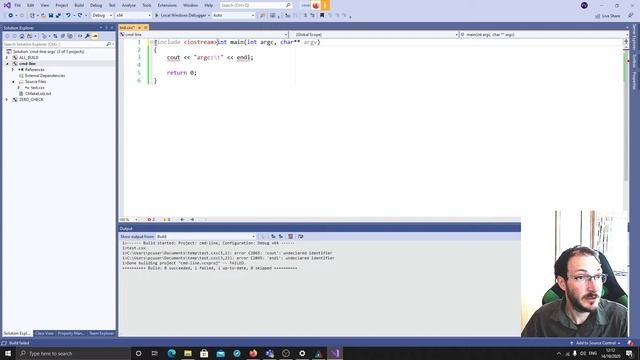The width and height of the screenshot is (640, 360).
Task: Click the Collapse All icon in Solution Explorer
Action: pyautogui.click(x=62, y=36)
